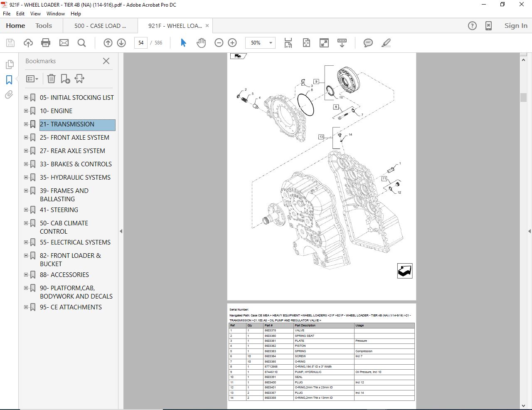Go to the next page with down arrow
This screenshot has height=410, width=532.
tap(121, 42)
